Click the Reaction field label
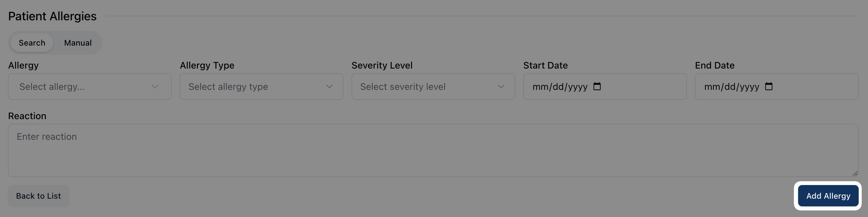This screenshot has width=868, height=217. [27, 116]
